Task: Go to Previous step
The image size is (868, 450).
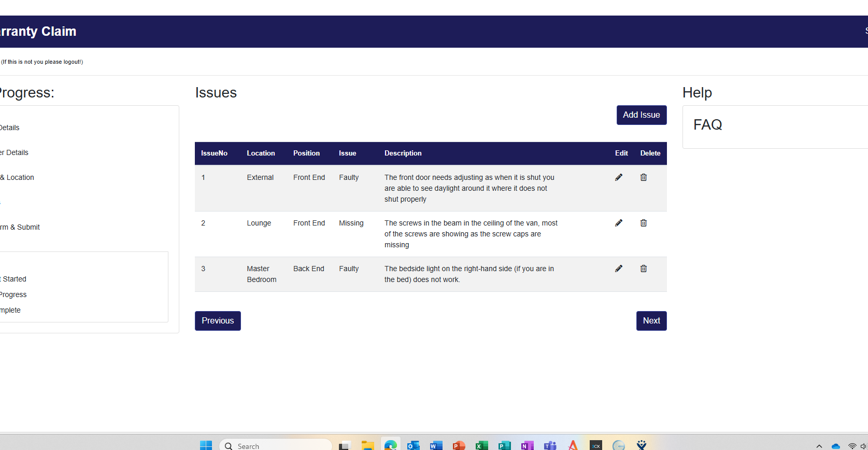Action: pos(218,321)
